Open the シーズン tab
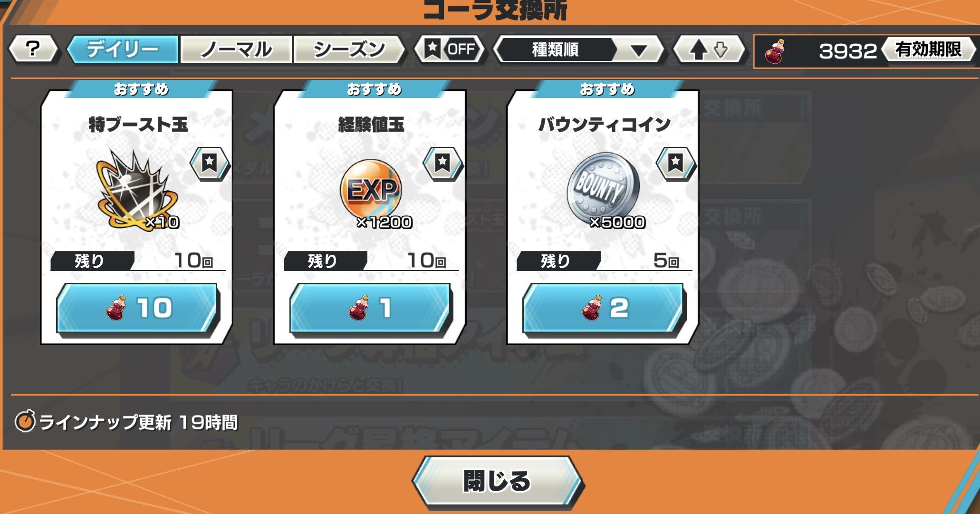Viewport: 980px width, 514px height. point(349,49)
